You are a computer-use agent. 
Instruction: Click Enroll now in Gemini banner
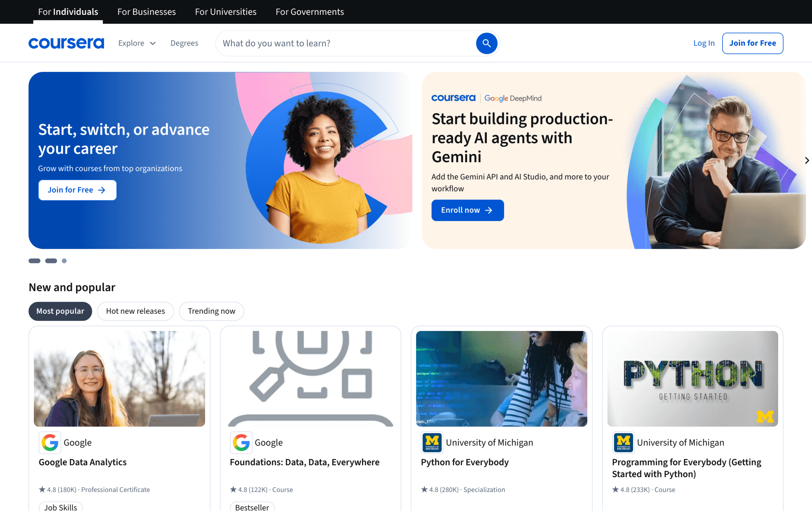pyautogui.click(x=468, y=210)
